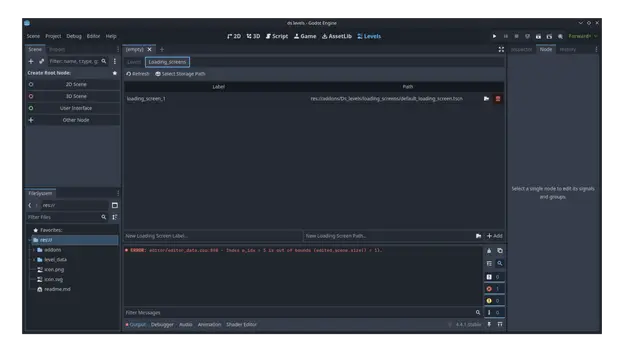
Task: Select the loading_screen_1 label cell
Action: 146,99
